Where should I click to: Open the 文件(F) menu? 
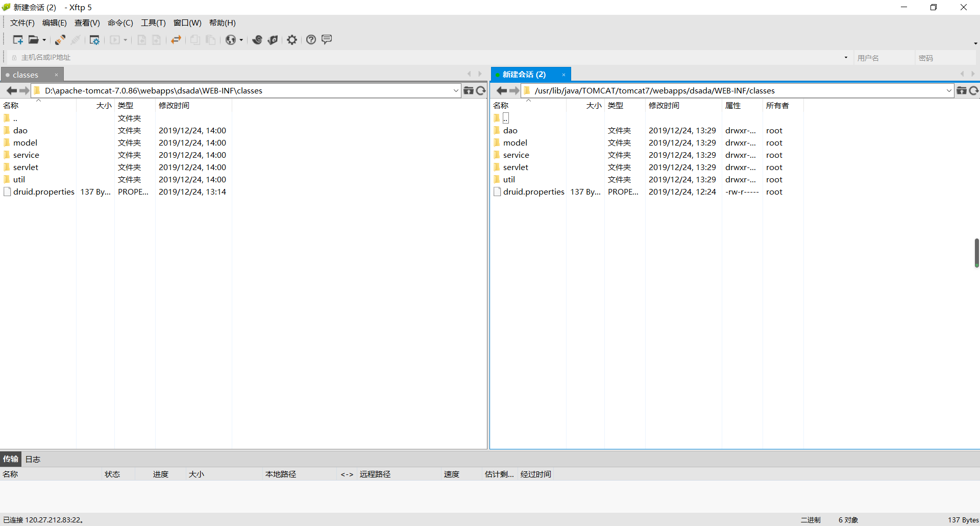[22, 23]
